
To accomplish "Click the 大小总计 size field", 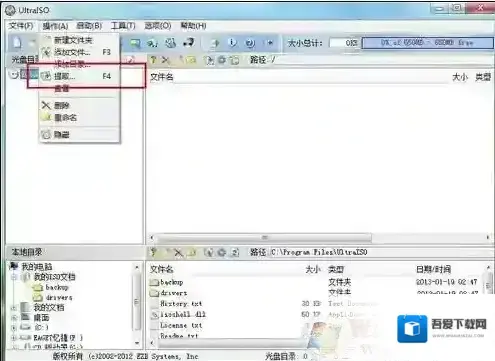I will 344,43.
